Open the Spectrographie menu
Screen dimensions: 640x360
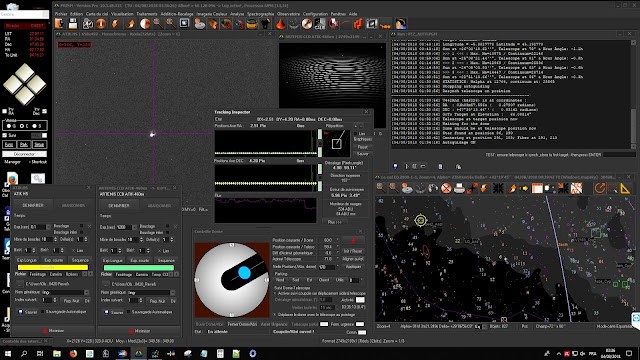pyautogui.click(x=260, y=14)
